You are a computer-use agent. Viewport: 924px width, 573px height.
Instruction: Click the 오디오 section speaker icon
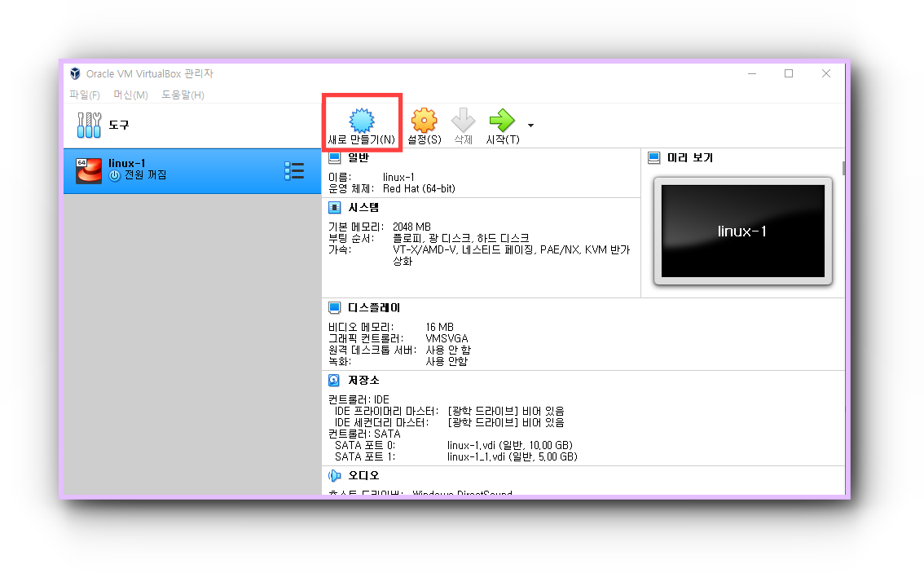[x=334, y=475]
